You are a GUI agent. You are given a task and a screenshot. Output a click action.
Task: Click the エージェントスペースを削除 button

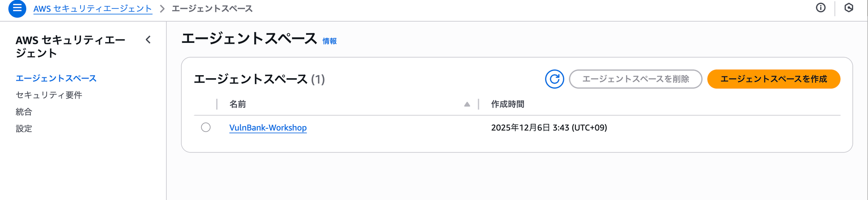[635, 79]
